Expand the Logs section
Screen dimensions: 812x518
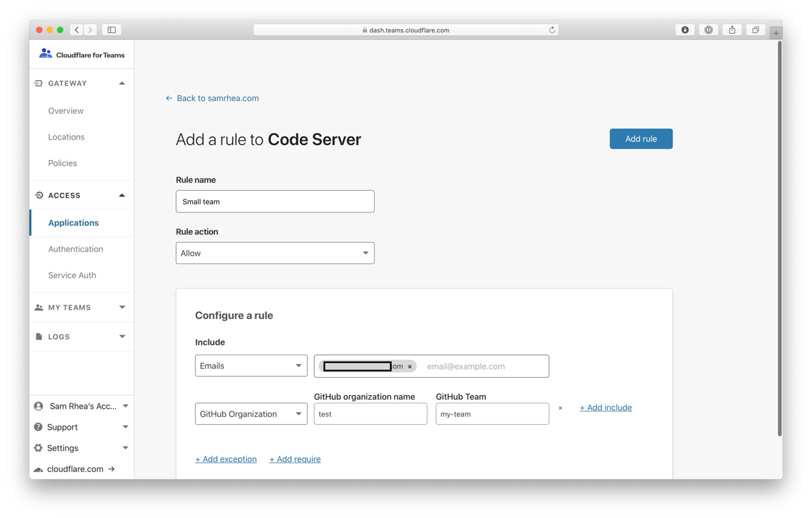[122, 337]
